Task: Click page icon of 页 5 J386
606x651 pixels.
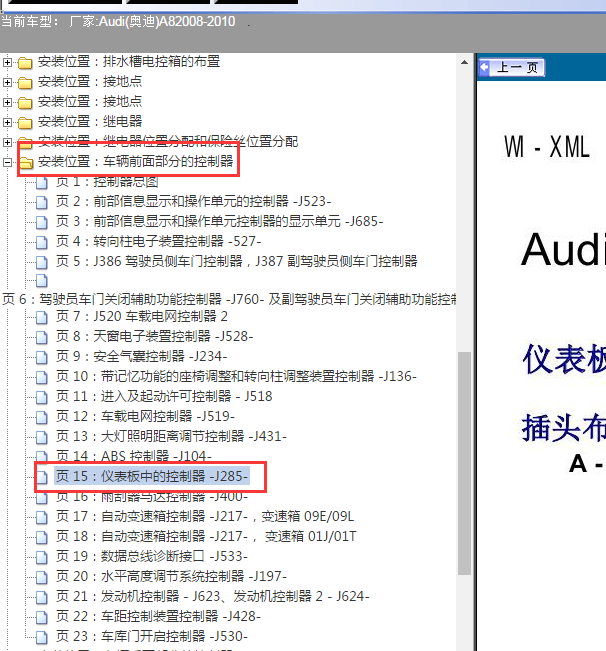Action: click(42, 262)
